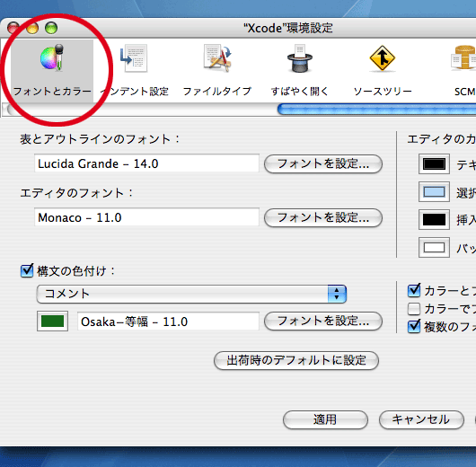Click the blue toolbar scrollbar thumb
476x467 pixels.
(x=376, y=110)
